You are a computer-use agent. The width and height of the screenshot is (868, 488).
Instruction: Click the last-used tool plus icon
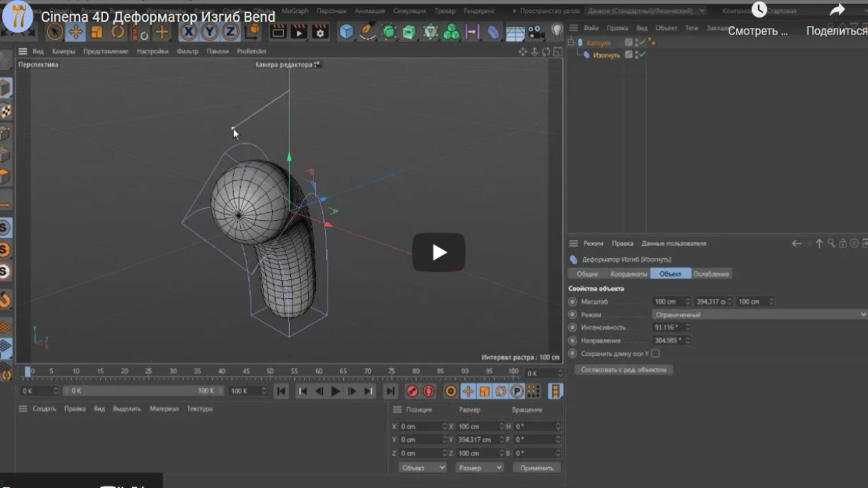point(161,32)
